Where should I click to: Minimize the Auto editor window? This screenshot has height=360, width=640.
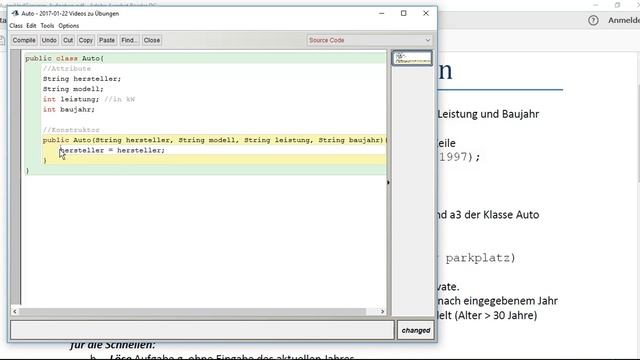pyautogui.click(x=382, y=13)
